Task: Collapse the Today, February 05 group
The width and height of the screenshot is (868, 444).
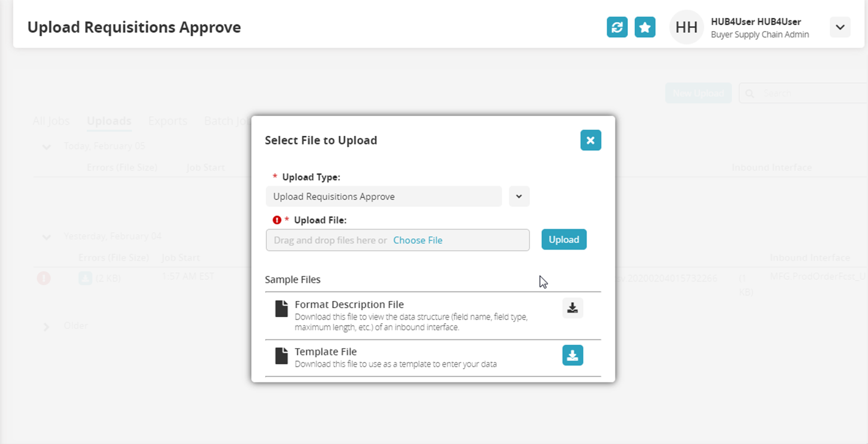Action: click(x=46, y=147)
